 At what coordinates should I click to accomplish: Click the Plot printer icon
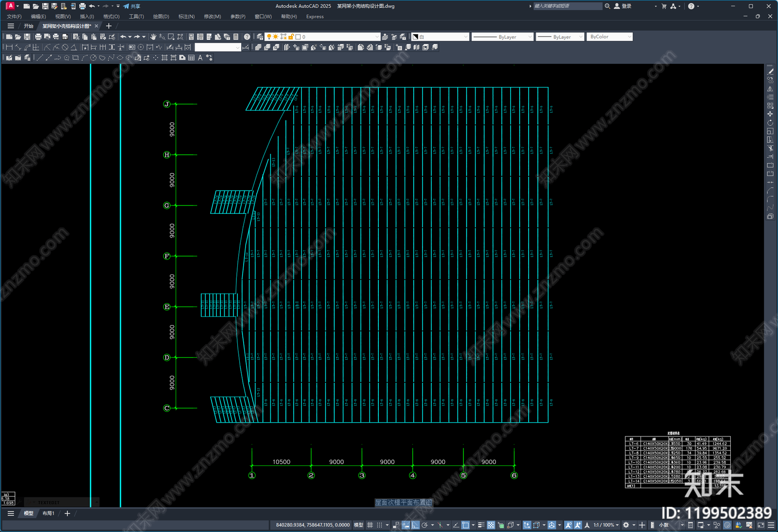click(x=38, y=37)
